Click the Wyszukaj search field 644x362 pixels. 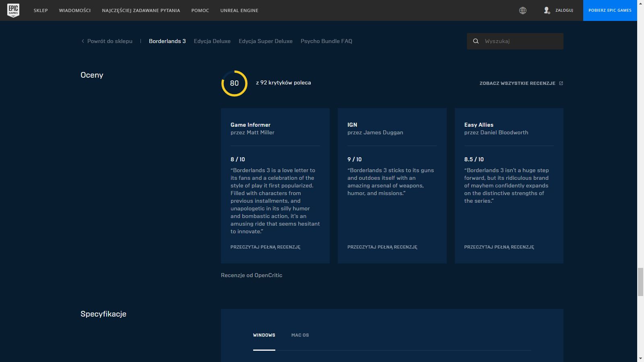pyautogui.click(x=515, y=41)
